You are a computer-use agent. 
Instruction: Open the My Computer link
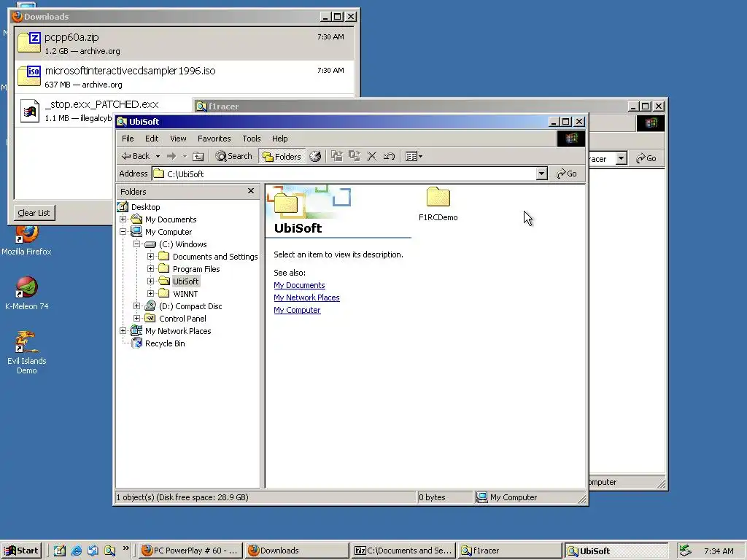[x=297, y=310]
